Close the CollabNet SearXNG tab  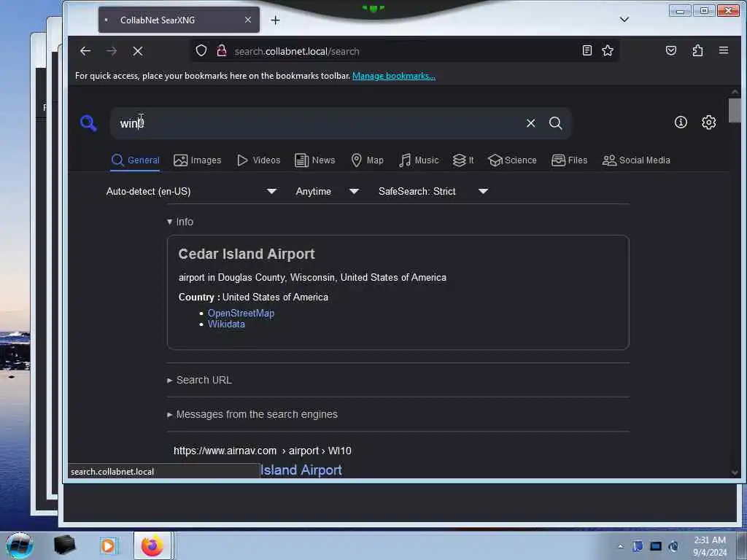click(x=248, y=20)
